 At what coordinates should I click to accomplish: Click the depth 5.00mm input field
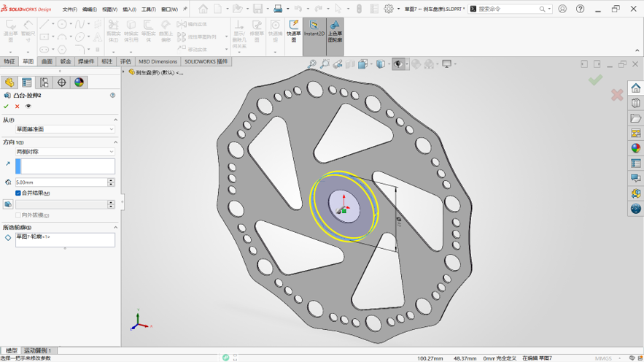(61, 182)
